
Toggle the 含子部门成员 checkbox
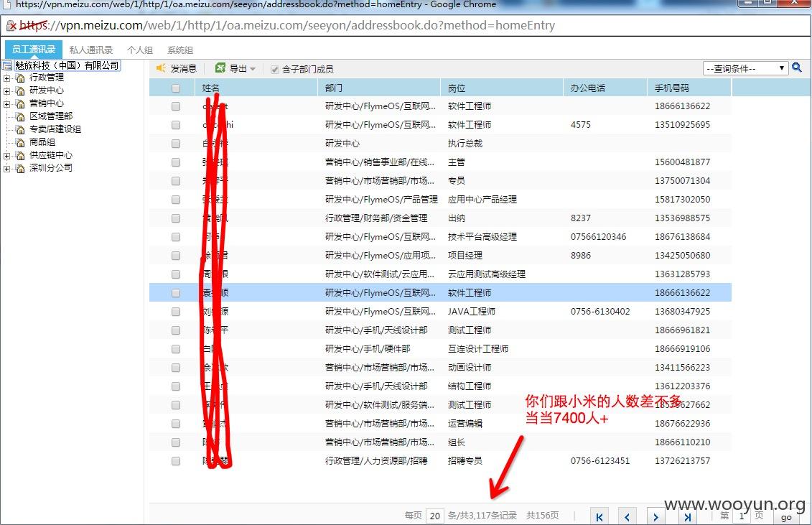[275, 70]
